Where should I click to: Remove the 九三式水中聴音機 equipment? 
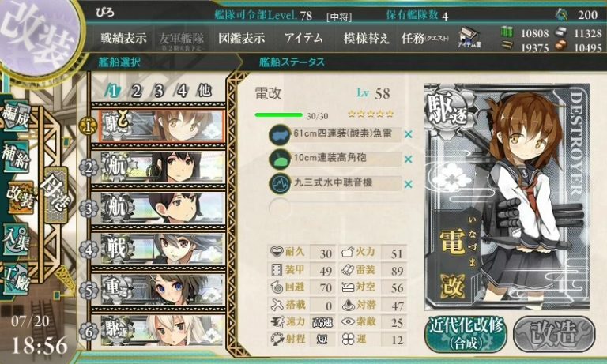(x=408, y=185)
